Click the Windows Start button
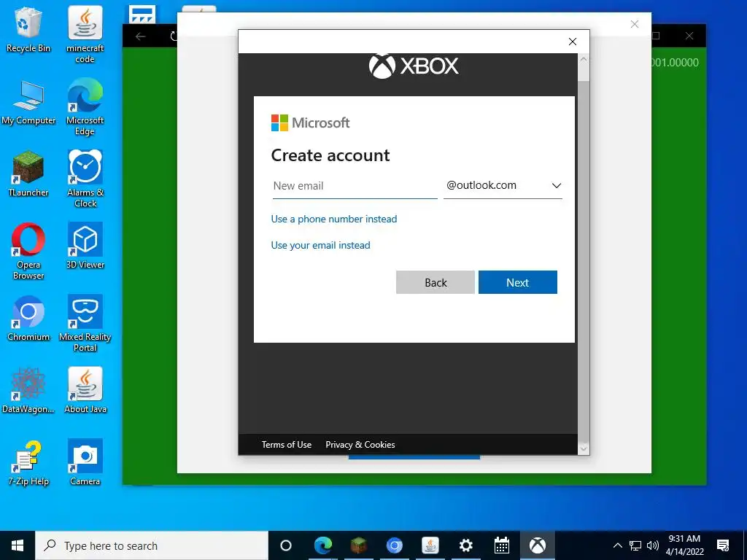The height and width of the screenshot is (560, 747). coord(18,545)
